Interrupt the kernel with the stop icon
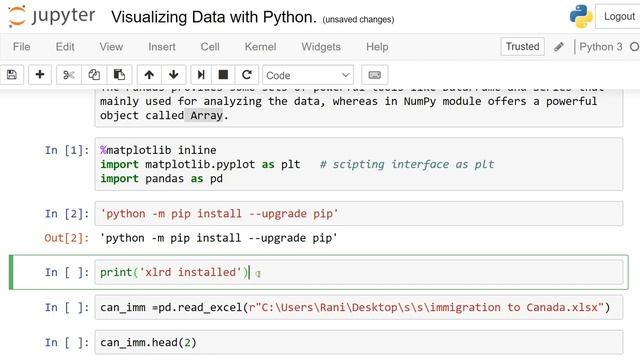This screenshot has height=360, width=640. tap(223, 75)
